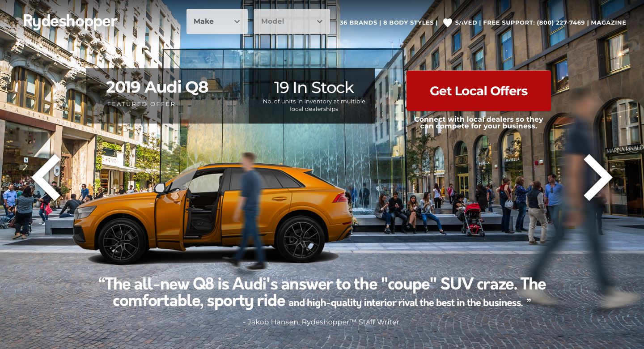This screenshot has height=349, width=644.
Task: Click the Get Local Offers button
Action: (x=479, y=91)
